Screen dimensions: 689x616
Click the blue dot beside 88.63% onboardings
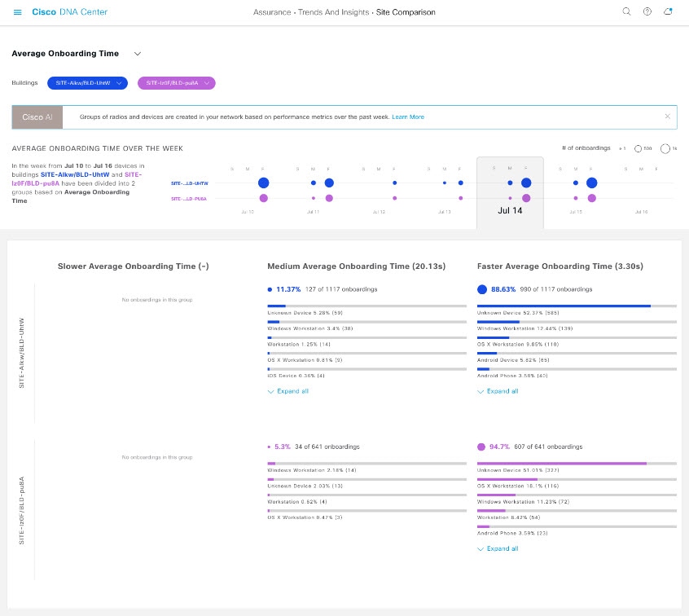click(x=482, y=289)
